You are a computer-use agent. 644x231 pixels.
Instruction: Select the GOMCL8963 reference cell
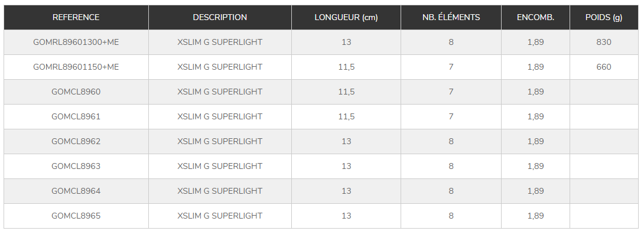point(76,166)
